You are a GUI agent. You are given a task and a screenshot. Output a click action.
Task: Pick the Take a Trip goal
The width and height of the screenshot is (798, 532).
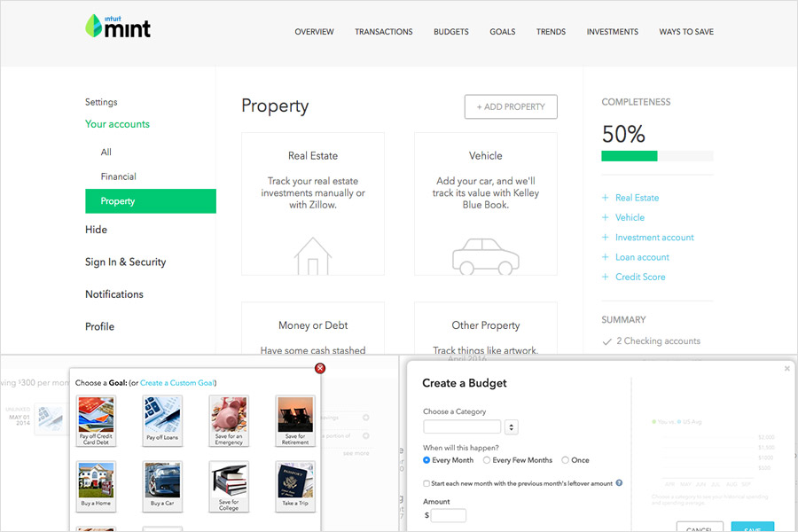[295, 486]
